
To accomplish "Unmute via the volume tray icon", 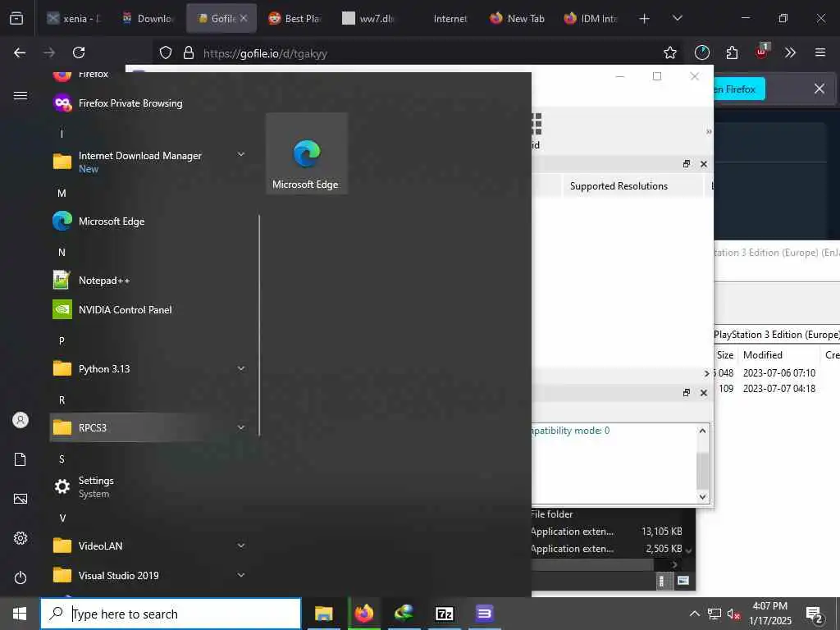I will pos(733,614).
